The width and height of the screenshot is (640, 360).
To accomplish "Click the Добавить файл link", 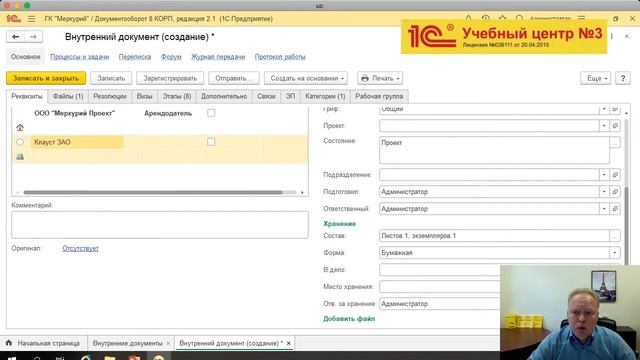I will tap(349, 319).
